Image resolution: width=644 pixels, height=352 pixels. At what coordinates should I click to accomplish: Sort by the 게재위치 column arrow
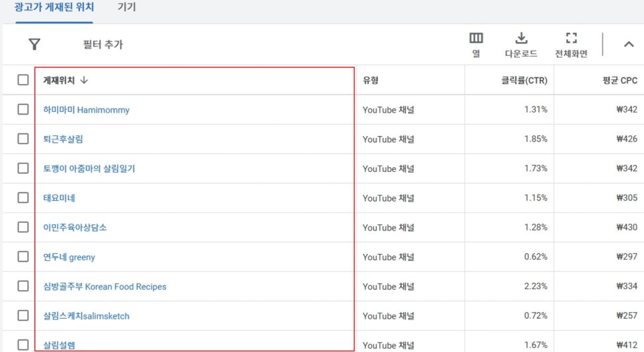click(84, 80)
